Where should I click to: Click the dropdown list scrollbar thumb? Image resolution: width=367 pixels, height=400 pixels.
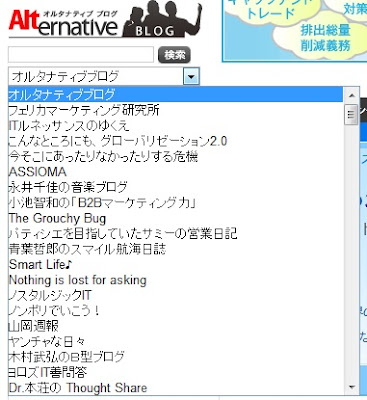pos(351,114)
